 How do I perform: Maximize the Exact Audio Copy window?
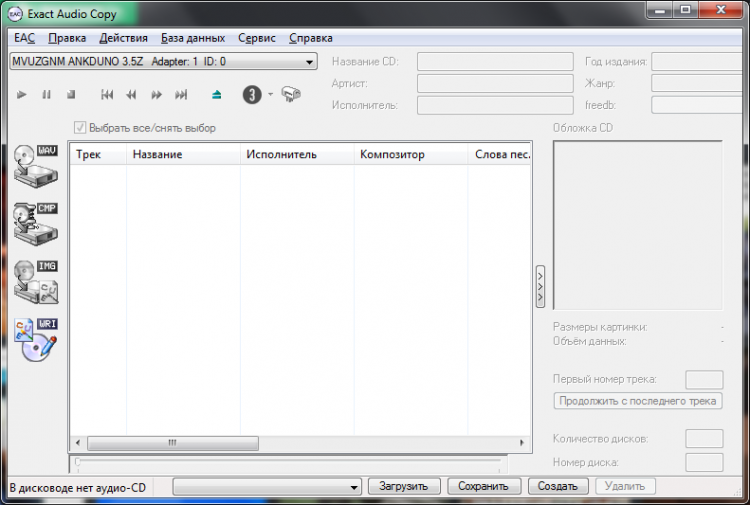(685, 11)
